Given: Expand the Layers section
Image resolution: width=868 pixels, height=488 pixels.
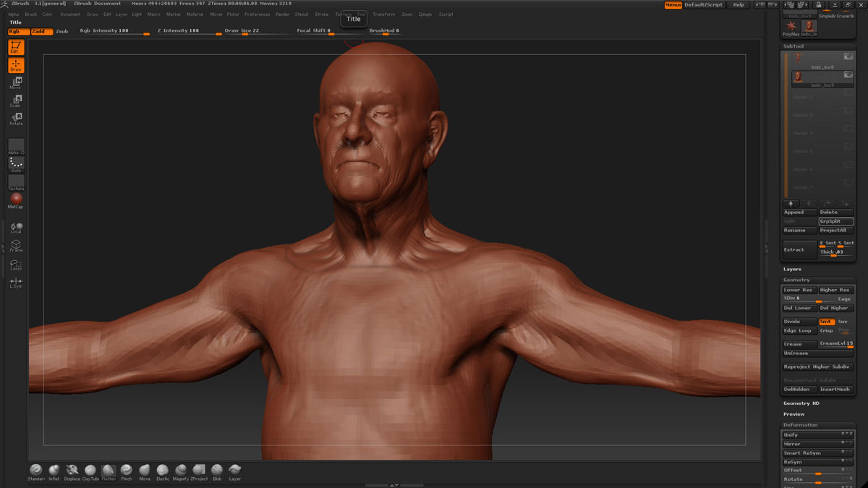Looking at the screenshot, I should pos(792,269).
